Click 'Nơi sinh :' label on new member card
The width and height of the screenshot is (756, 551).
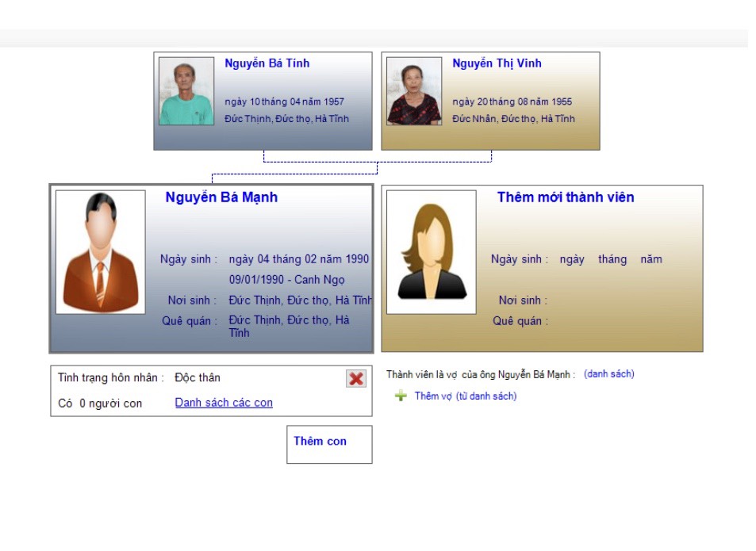[x=524, y=300]
